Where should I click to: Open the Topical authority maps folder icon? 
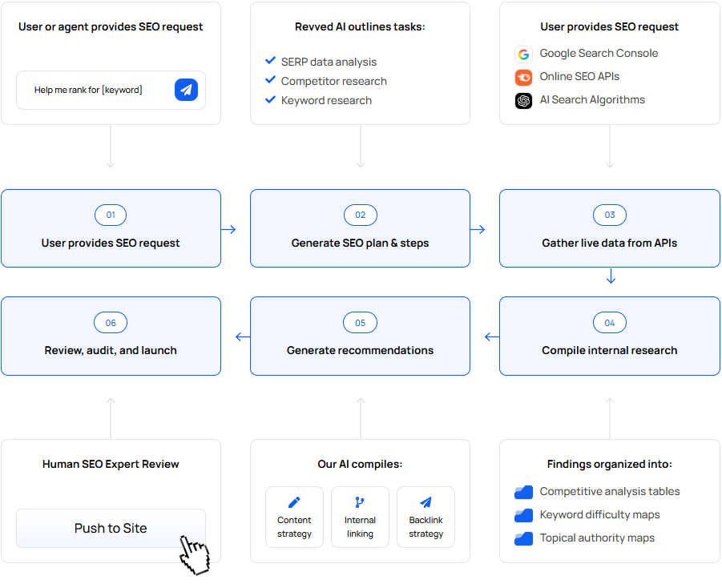pyautogui.click(x=523, y=538)
